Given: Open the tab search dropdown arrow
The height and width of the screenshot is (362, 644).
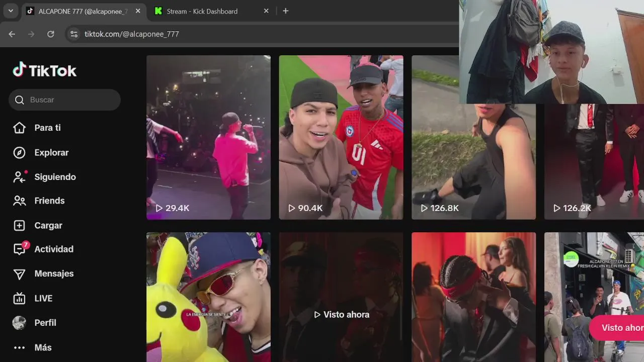Looking at the screenshot, I should coord(11,11).
